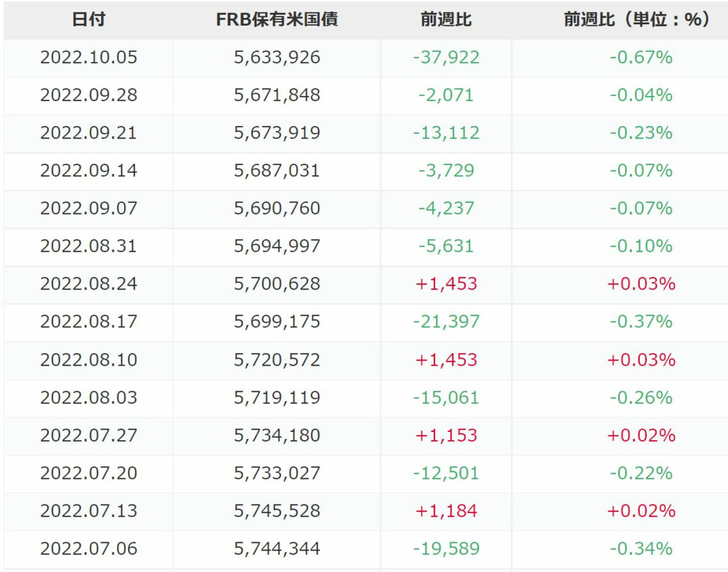Viewport: 728px width, 572px height.
Task: Click +1,453 in the 2022.08.10 row
Action: 446,360
